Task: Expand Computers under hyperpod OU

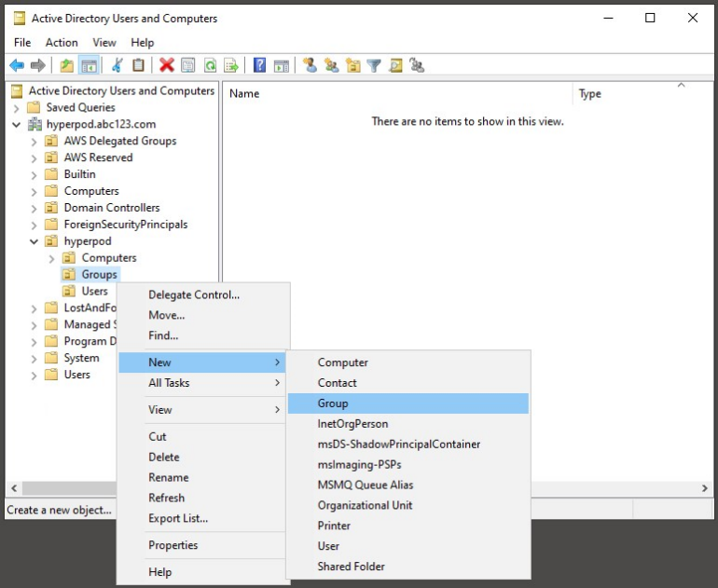Action: 51,258
